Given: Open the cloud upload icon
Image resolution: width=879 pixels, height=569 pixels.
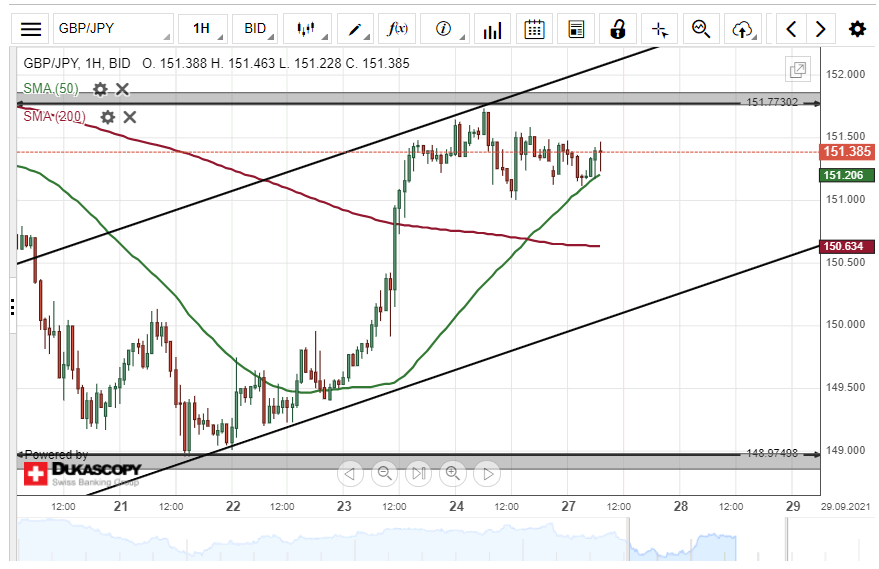Looking at the screenshot, I should click(742, 29).
